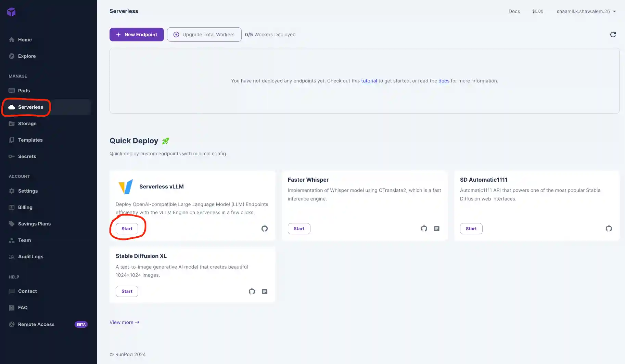The image size is (625, 364).
Task: Expand the account dropdown shaamil.k.shaw.alem.26
Action: tap(586, 11)
